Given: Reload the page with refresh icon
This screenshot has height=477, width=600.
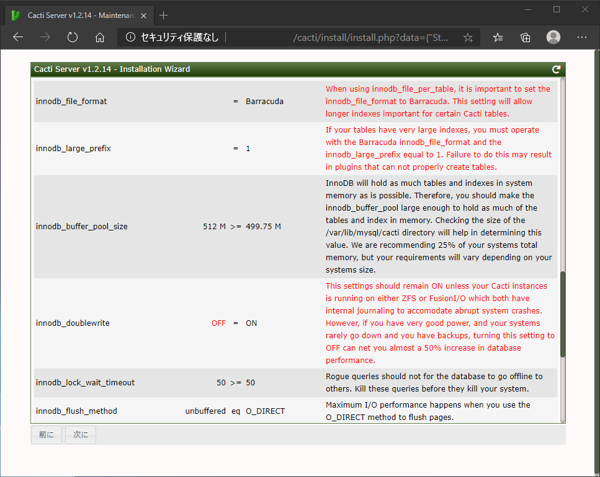Looking at the screenshot, I should pyautogui.click(x=72, y=37).
